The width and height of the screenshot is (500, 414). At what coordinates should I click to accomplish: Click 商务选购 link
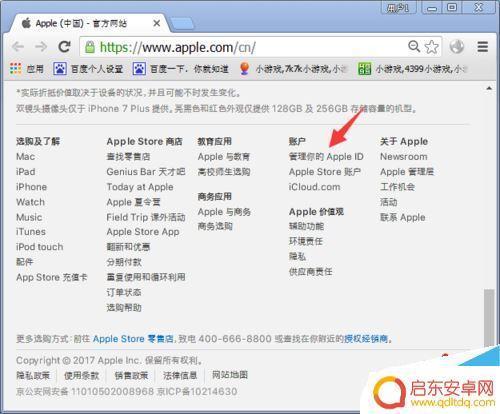[x=215, y=227]
